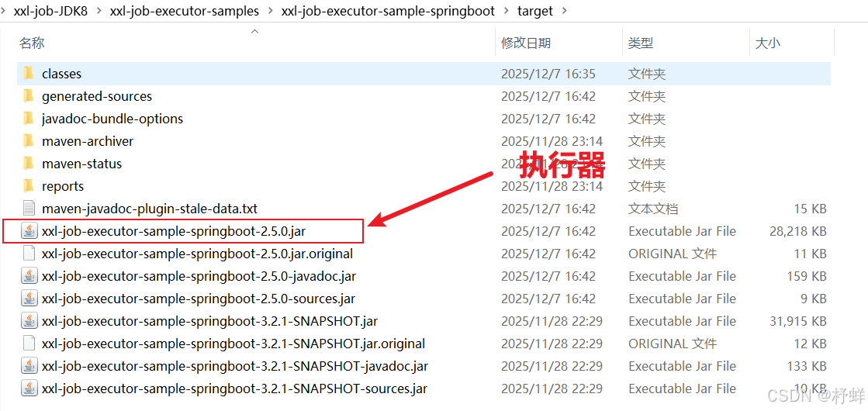Select the maven-archiver folder icon
Viewport: 868px width, 411px height.
click(29, 142)
